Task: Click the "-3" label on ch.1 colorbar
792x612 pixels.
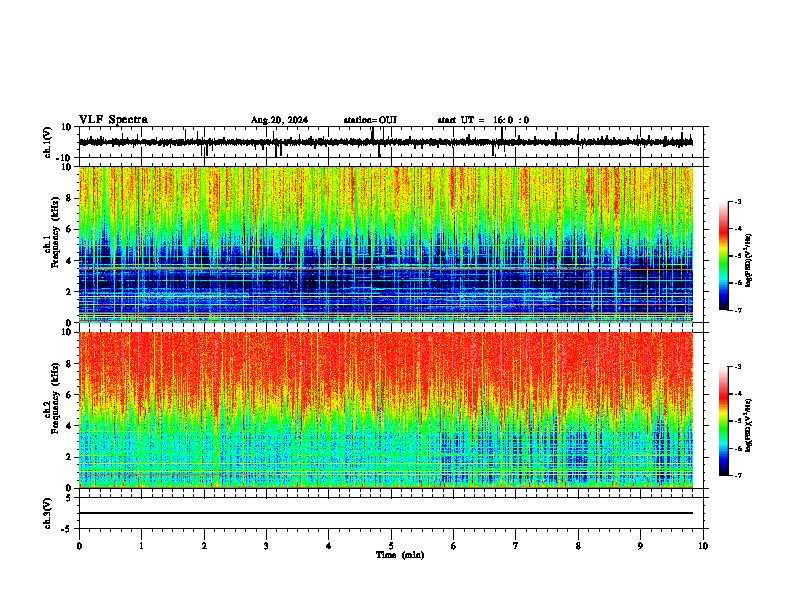Action: pos(738,202)
